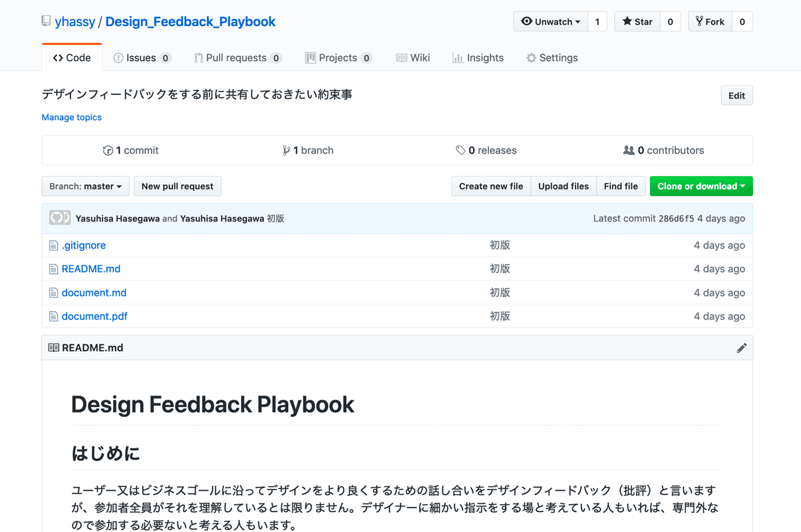Open the document.md file
The width and height of the screenshot is (801, 532).
tap(94, 293)
